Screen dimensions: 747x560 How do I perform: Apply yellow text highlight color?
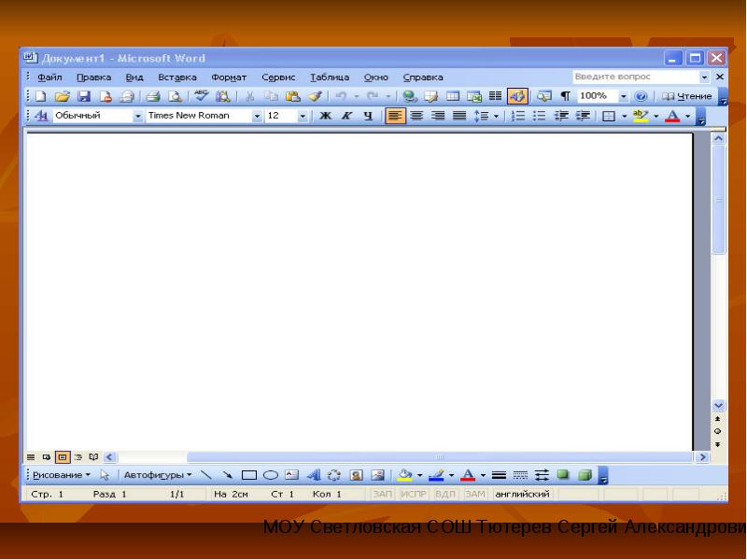pyautogui.click(x=641, y=116)
